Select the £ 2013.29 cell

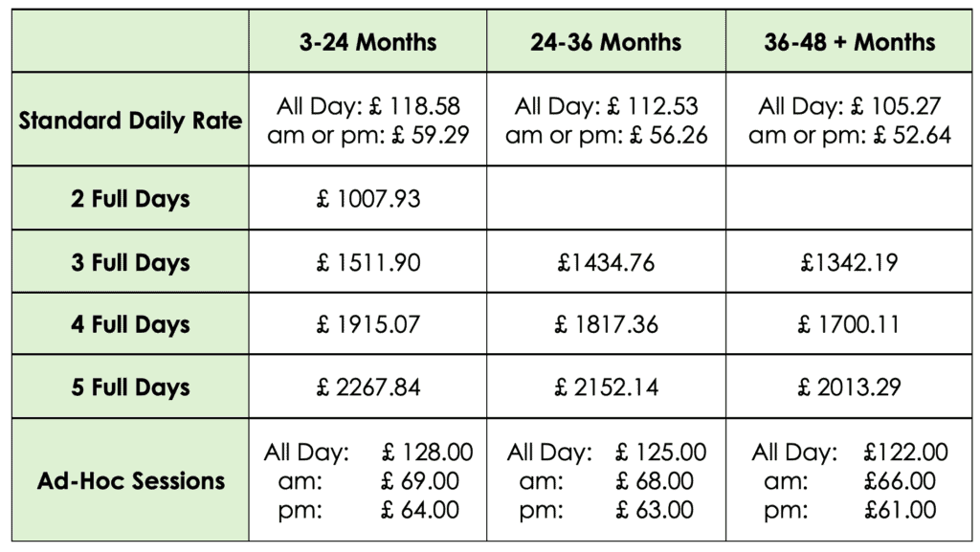click(x=849, y=386)
